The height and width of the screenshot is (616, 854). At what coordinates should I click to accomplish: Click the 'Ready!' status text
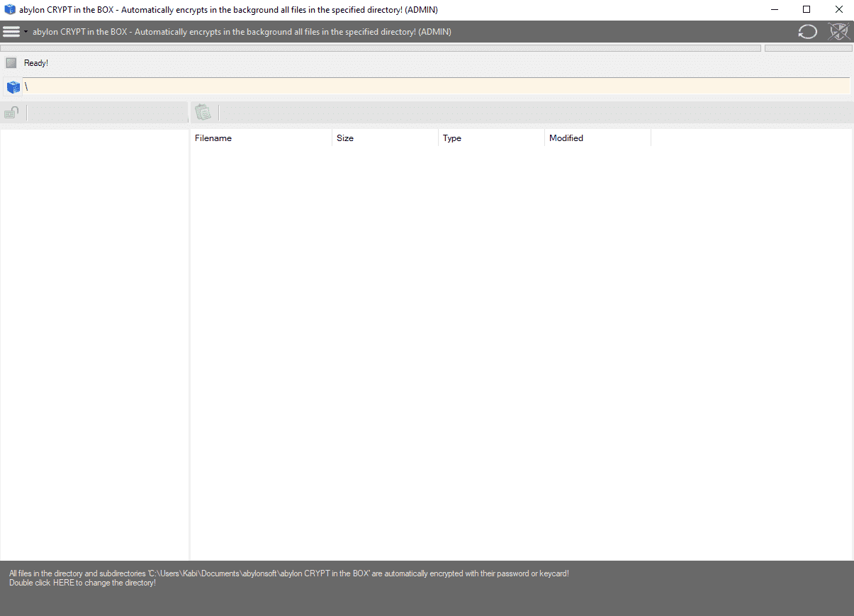tap(36, 63)
